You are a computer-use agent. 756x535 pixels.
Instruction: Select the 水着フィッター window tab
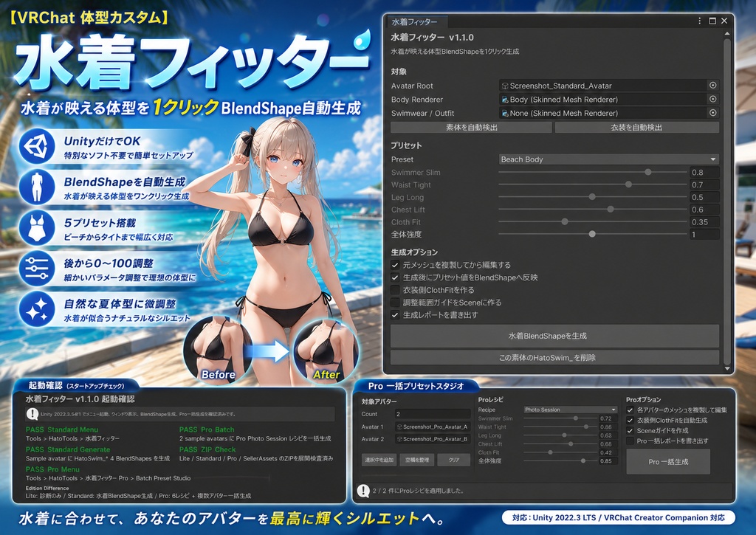[417, 21]
